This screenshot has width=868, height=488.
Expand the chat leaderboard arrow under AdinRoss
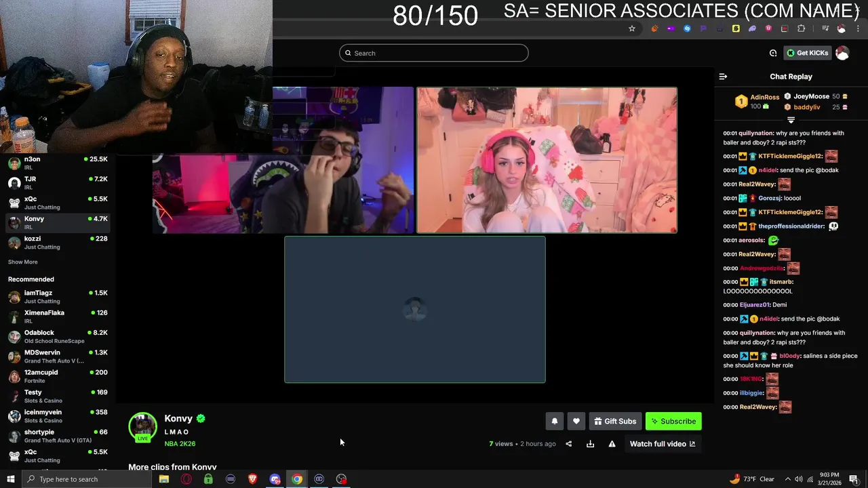pyautogui.click(x=791, y=120)
